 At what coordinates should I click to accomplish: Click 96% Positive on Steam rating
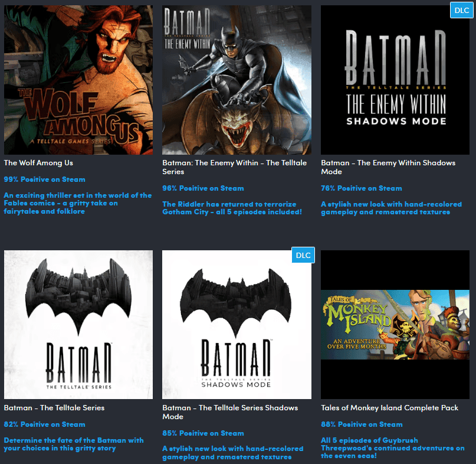[203, 188]
